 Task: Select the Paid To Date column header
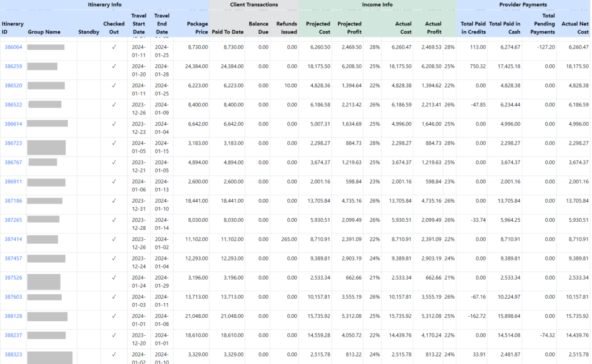(x=228, y=32)
